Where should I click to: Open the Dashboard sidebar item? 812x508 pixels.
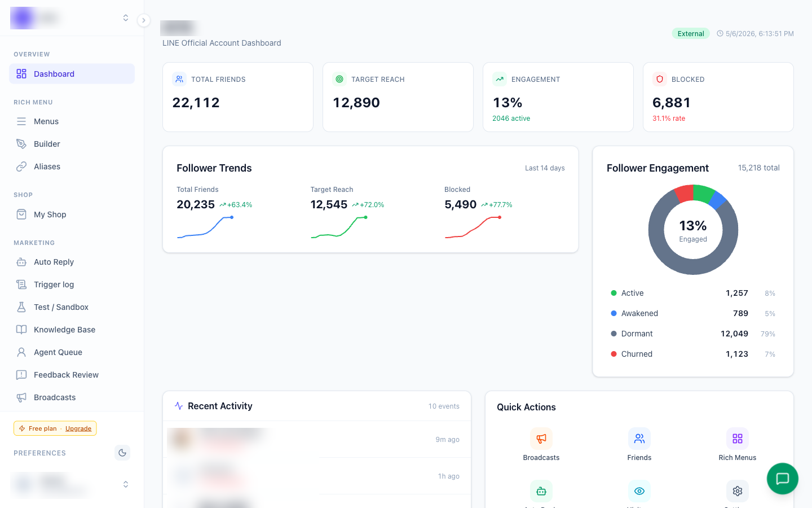tap(72, 74)
